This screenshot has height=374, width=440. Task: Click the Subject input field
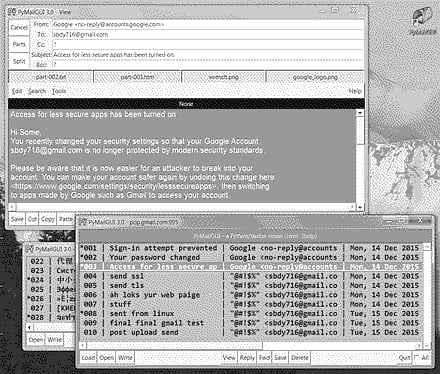[x=208, y=54]
